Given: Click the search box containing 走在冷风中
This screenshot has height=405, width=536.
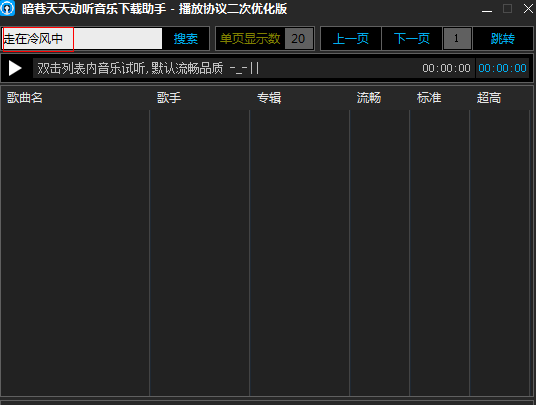Looking at the screenshot, I should coord(82,39).
